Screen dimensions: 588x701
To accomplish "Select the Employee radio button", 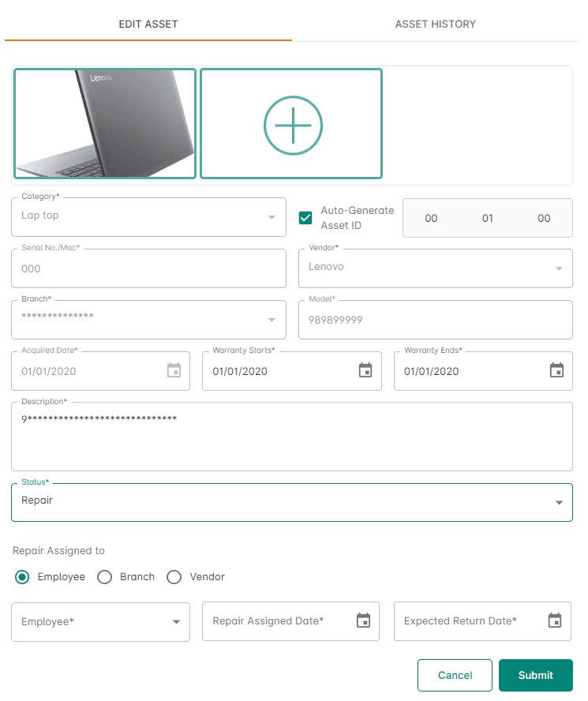I will tap(23, 577).
